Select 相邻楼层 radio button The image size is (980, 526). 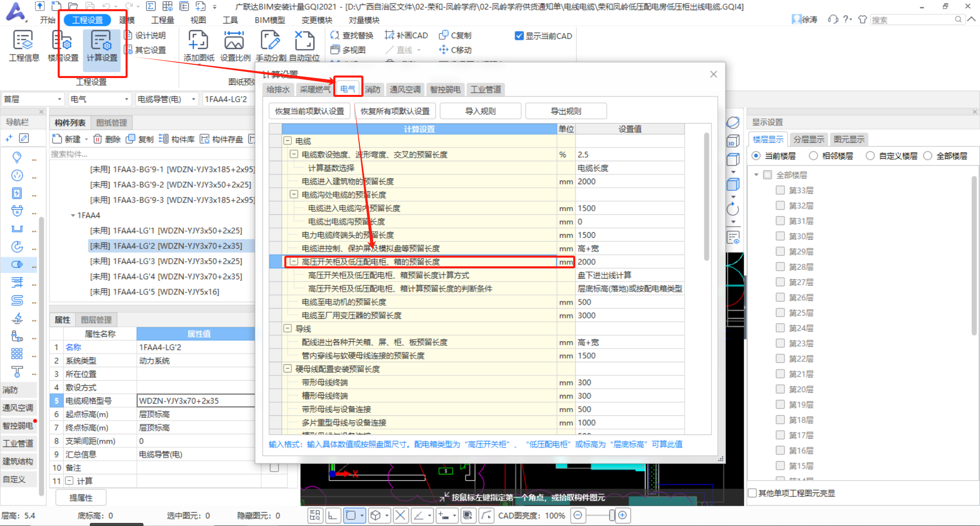813,156
